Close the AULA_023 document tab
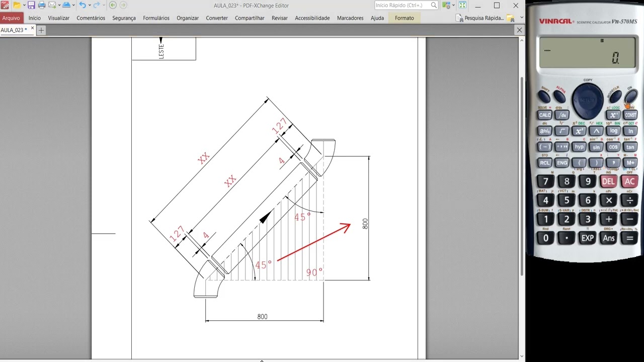Image resolution: width=644 pixels, height=362 pixels. (x=33, y=29)
